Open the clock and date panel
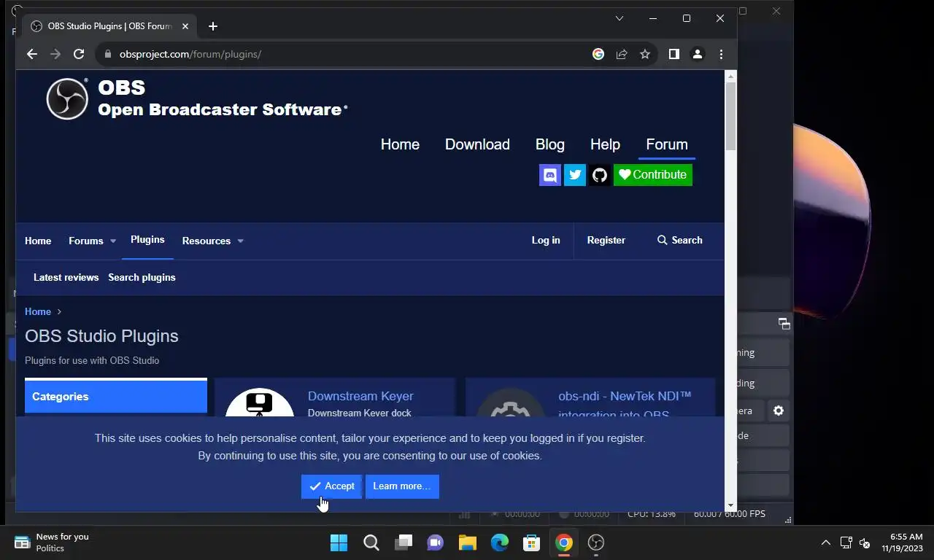 click(902, 542)
